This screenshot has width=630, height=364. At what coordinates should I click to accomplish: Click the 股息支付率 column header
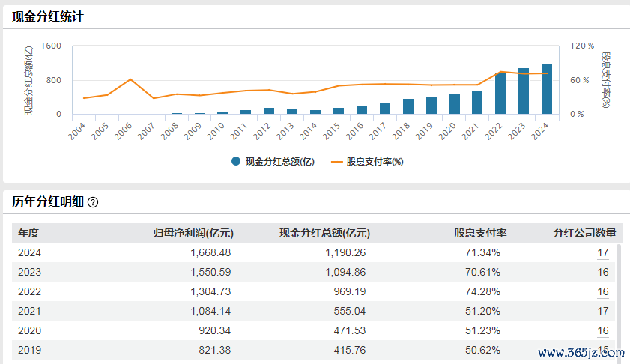(480, 233)
